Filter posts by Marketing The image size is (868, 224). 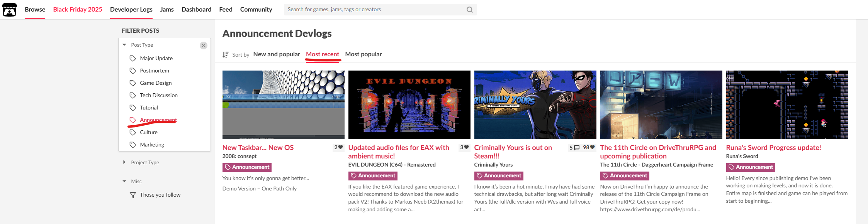coord(152,145)
